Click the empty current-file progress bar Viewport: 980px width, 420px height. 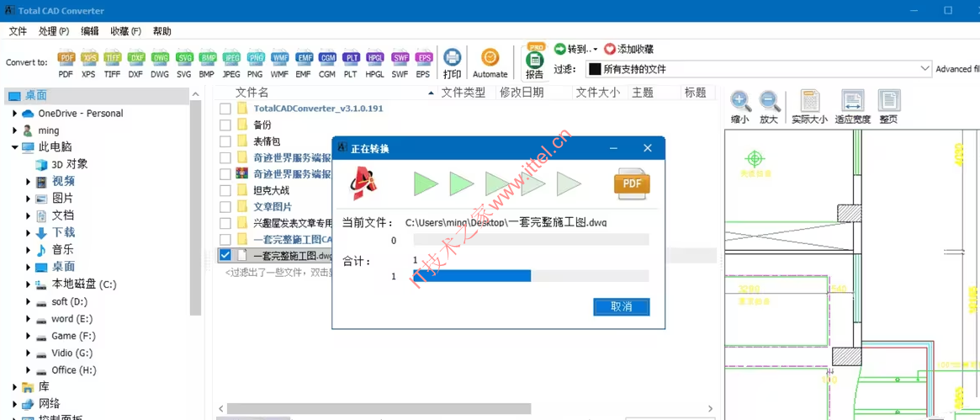(531, 240)
